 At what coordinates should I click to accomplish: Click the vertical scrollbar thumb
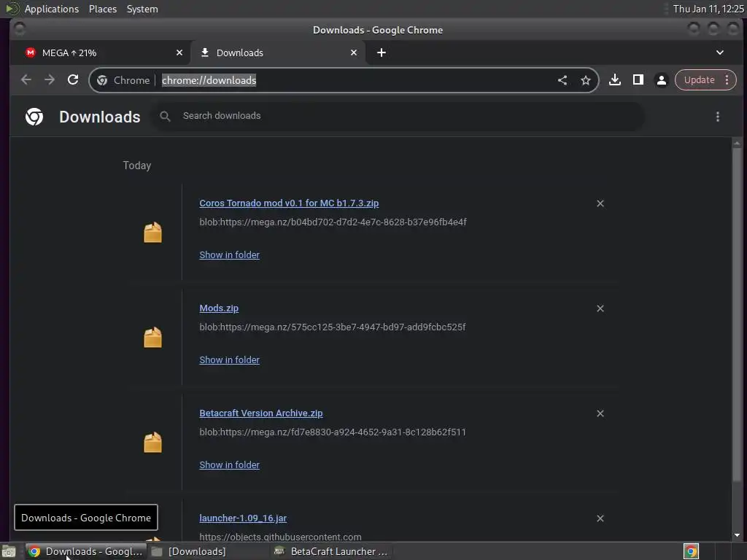[737, 314]
